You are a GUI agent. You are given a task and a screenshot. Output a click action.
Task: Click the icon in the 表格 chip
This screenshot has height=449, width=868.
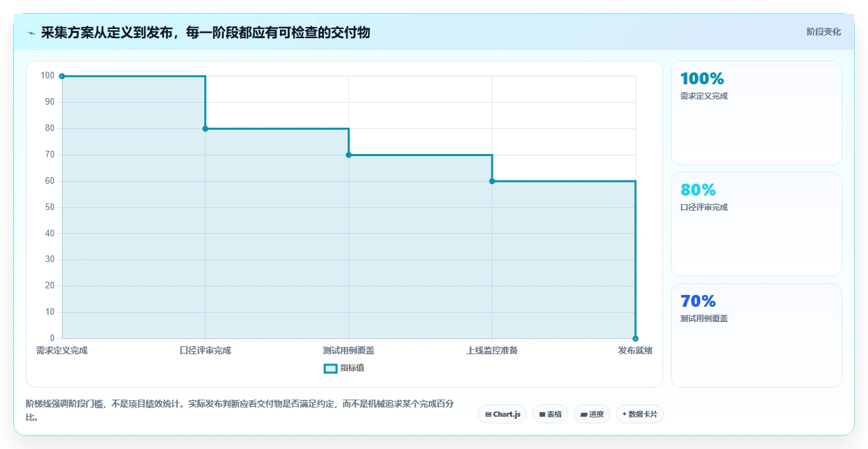coord(542,414)
